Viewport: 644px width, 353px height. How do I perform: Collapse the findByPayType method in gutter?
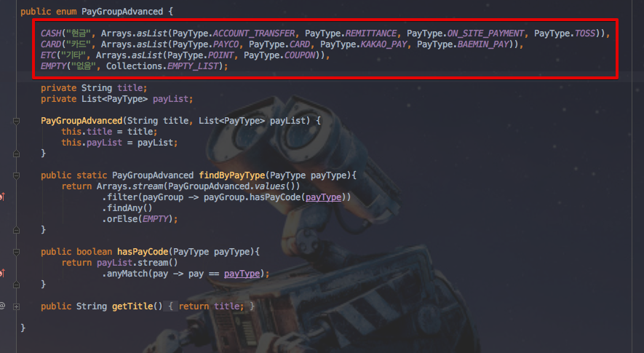click(17, 175)
